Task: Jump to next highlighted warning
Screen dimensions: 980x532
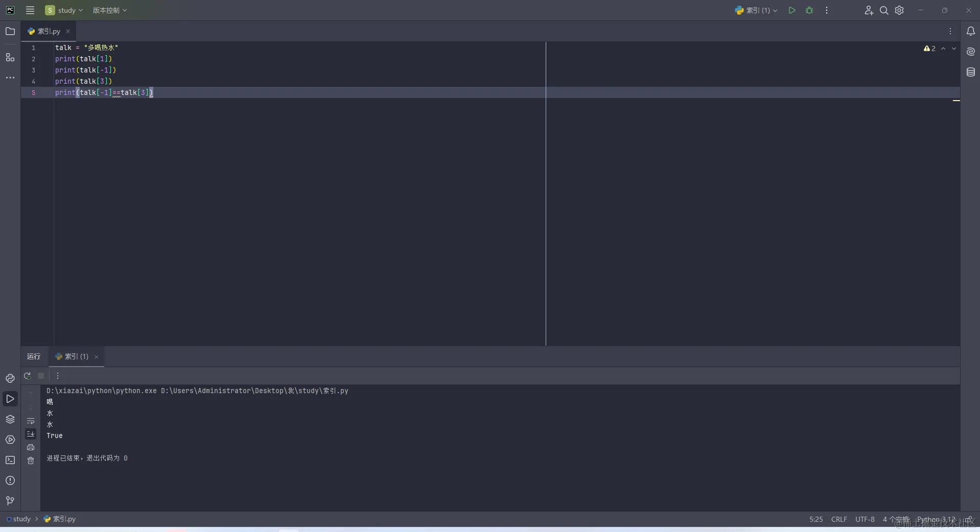Action: 954,49
